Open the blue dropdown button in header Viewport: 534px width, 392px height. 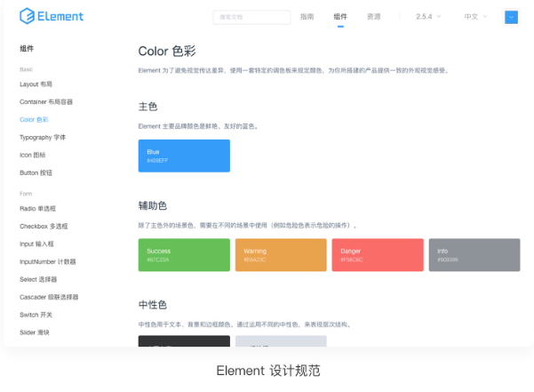(511, 17)
